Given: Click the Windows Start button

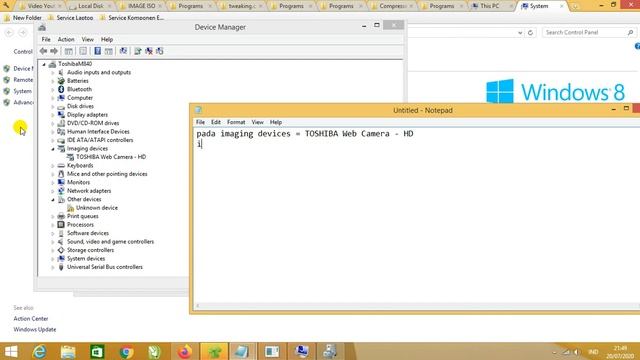Looking at the screenshot, I should [x=11, y=351].
